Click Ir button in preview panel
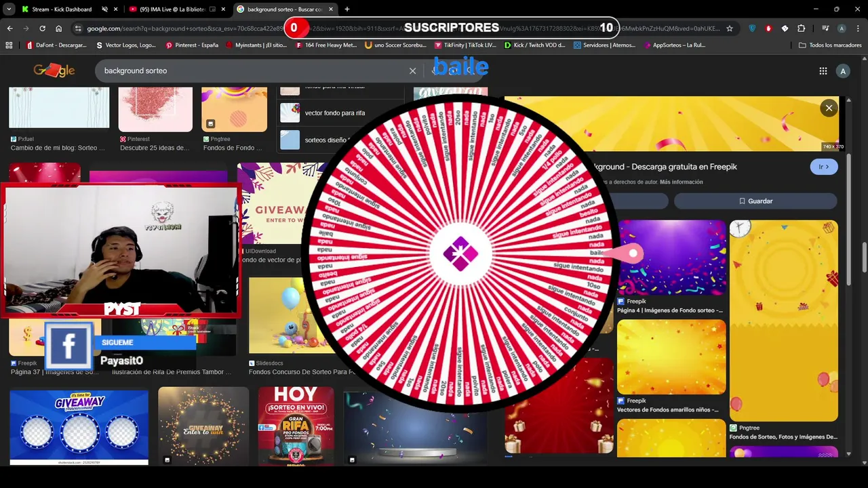This screenshot has height=488, width=868. tap(824, 167)
